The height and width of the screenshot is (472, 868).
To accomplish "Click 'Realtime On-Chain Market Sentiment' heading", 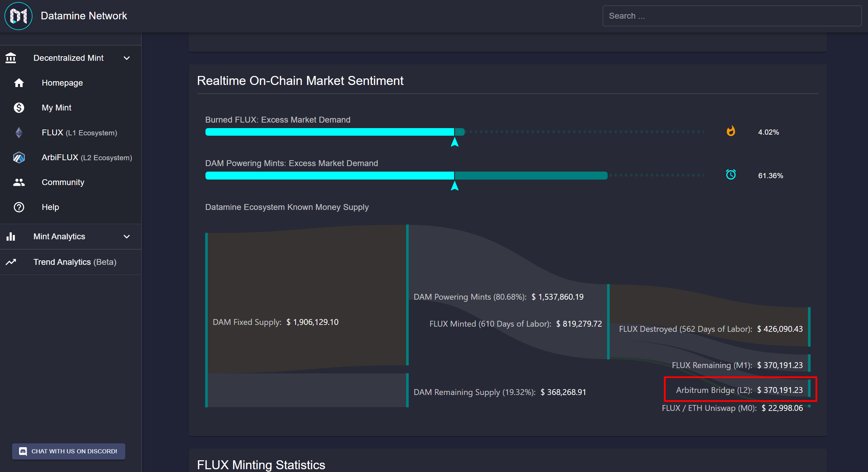I will [300, 81].
